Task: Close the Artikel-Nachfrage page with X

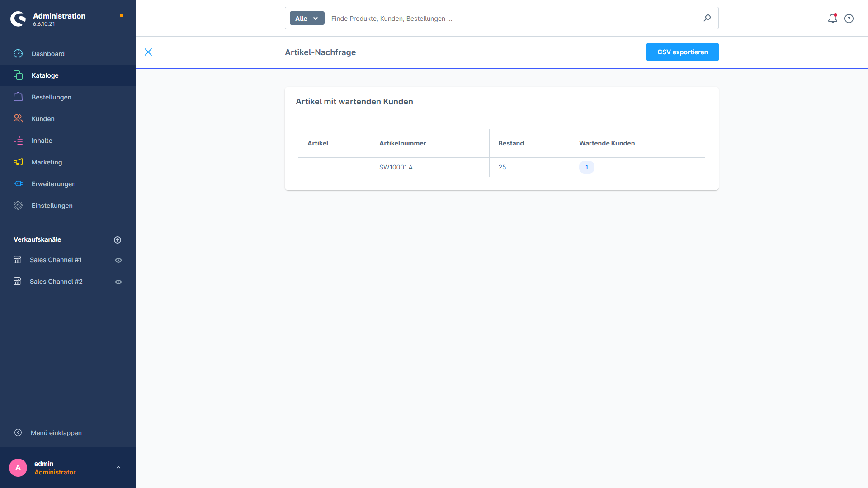Action: [x=148, y=52]
